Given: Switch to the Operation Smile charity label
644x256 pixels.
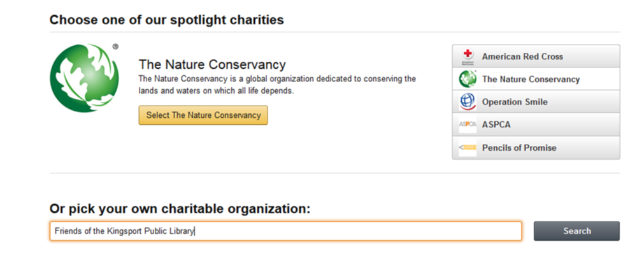Looking at the screenshot, I should click(515, 102).
